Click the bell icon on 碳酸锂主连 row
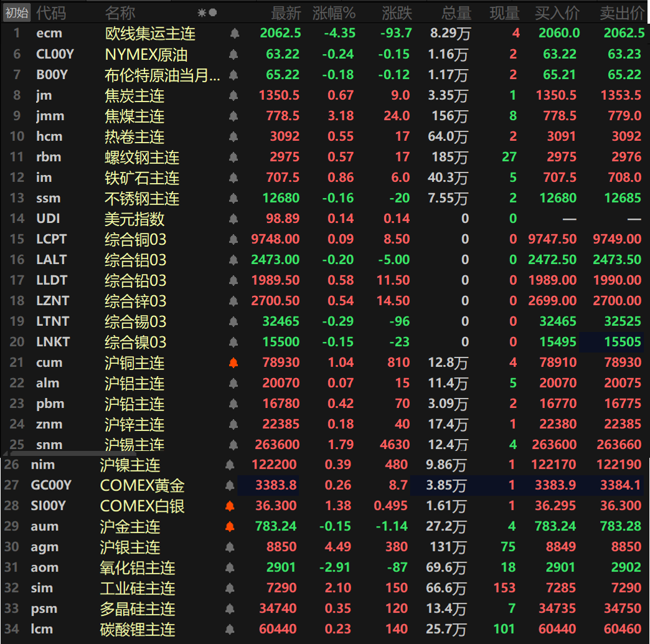650x644 pixels. pos(230,629)
